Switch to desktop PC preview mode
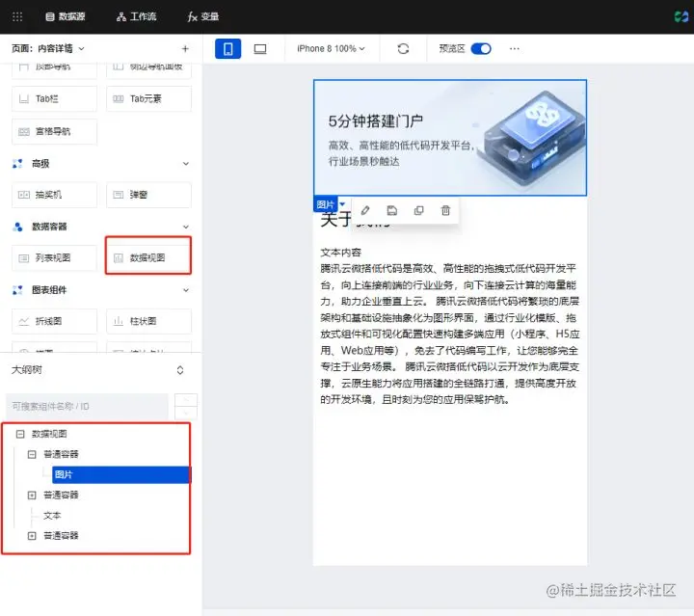 [260, 48]
